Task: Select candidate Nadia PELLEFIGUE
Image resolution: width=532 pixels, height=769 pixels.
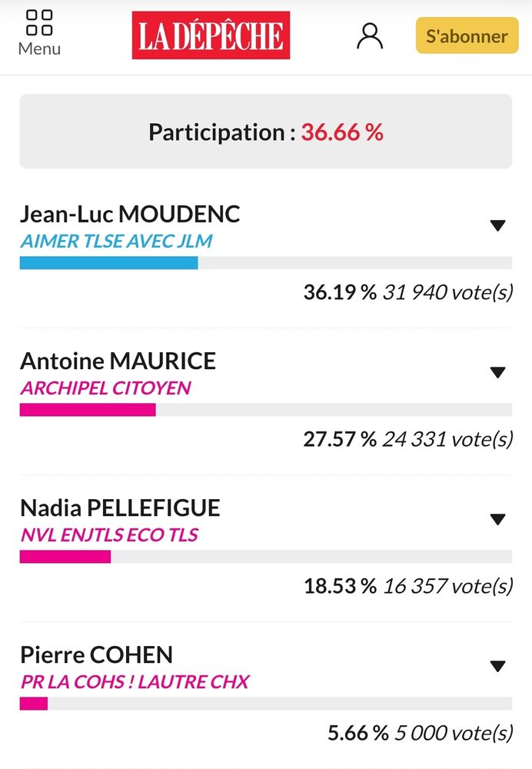Action: (x=120, y=508)
